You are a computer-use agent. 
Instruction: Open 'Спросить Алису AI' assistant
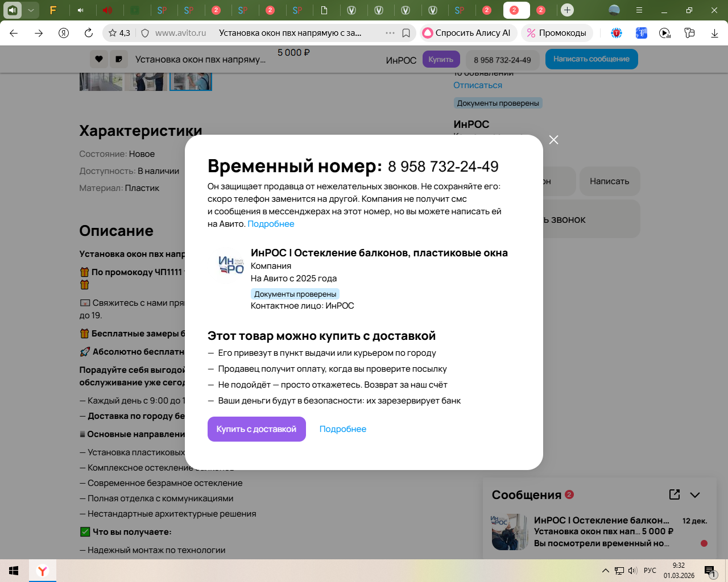pos(469,33)
